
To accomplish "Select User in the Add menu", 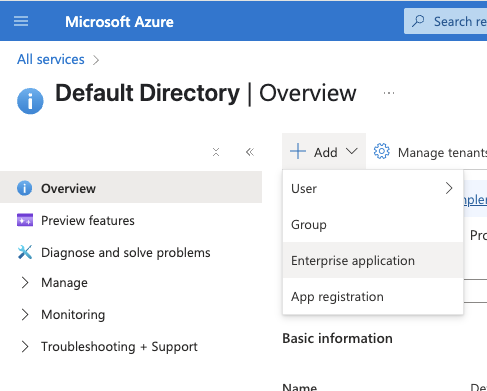I will click(x=373, y=189).
